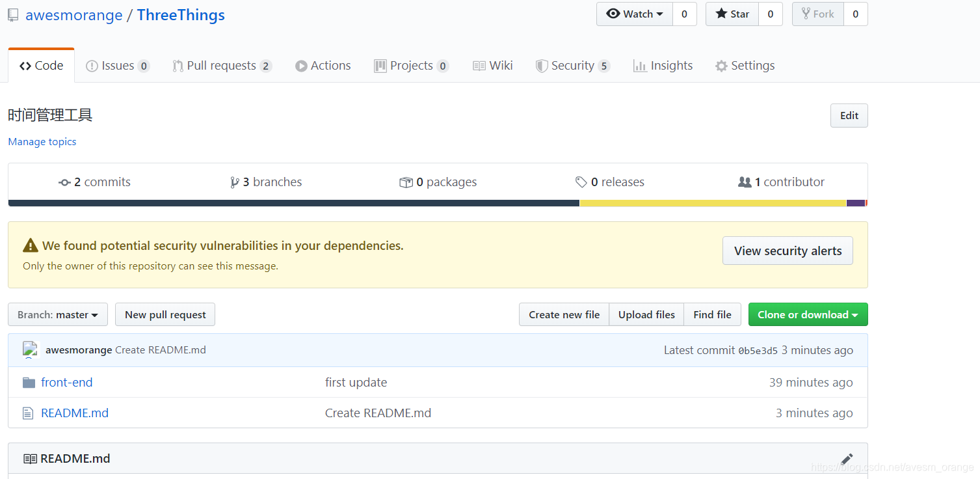Click awesmorange author name in commit bar
980x479 pixels.
pyautogui.click(x=79, y=350)
